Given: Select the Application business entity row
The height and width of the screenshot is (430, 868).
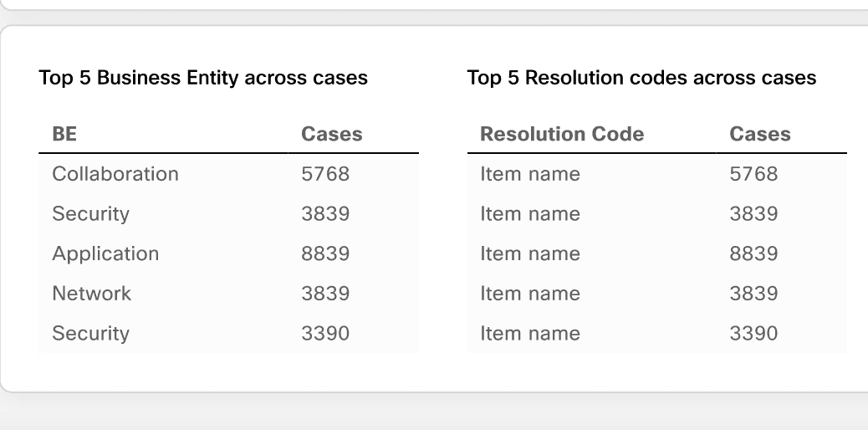Looking at the screenshot, I should (228, 253).
